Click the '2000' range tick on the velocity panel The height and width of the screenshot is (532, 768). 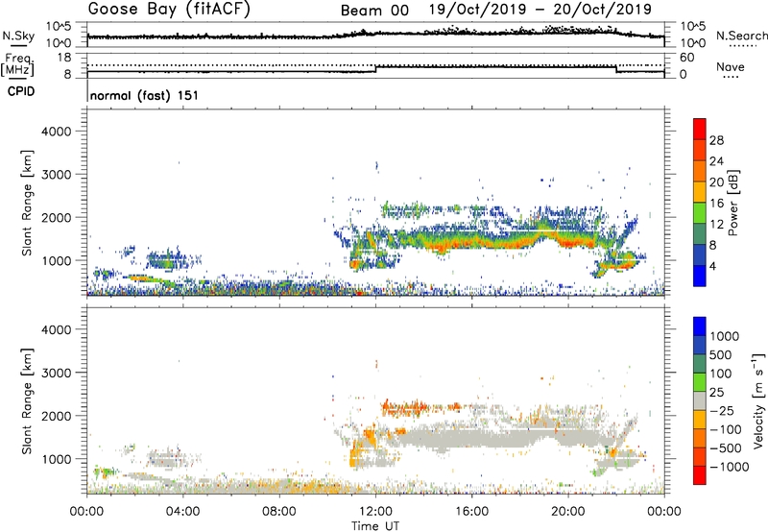pyautogui.click(x=57, y=416)
